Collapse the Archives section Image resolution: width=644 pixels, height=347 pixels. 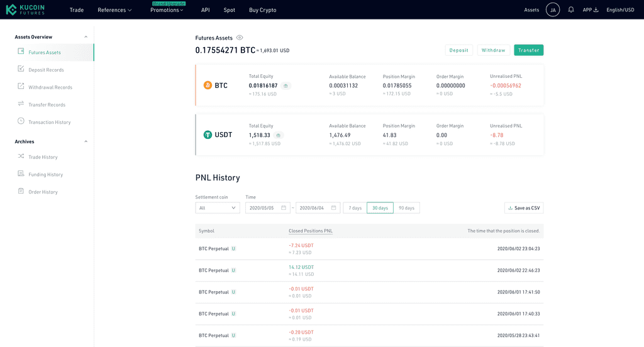click(x=86, y=141)
